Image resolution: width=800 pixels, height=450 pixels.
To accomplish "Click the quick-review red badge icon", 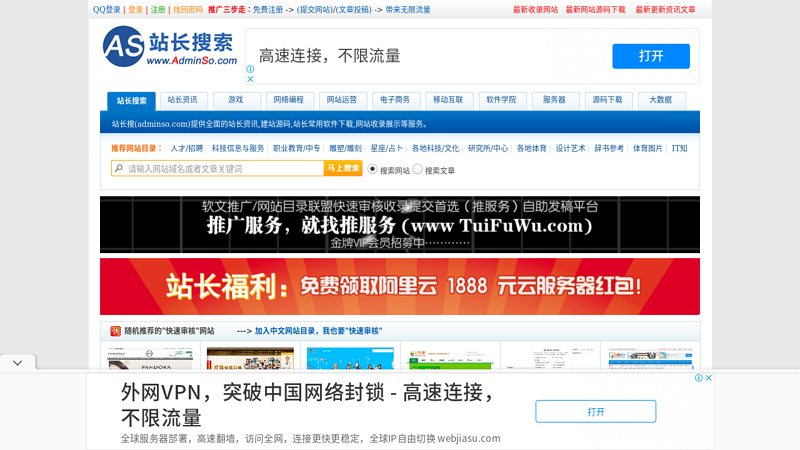I will pos(115,331).
